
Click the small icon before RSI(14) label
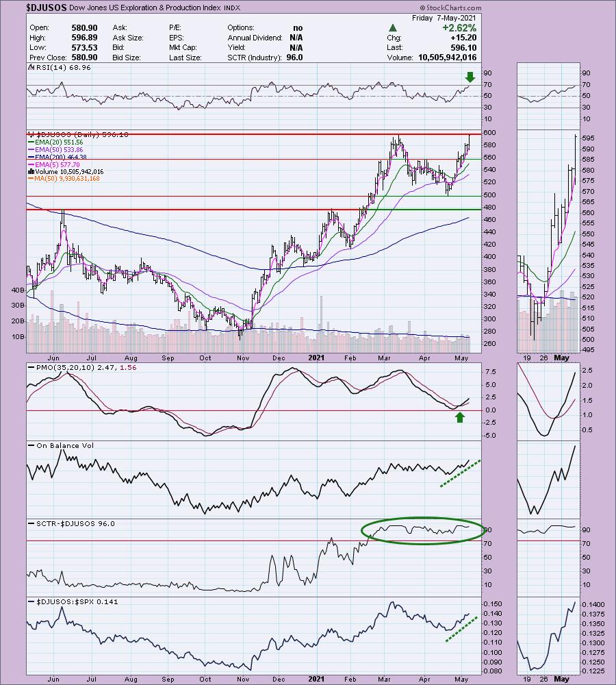click(x=31, y=67)
